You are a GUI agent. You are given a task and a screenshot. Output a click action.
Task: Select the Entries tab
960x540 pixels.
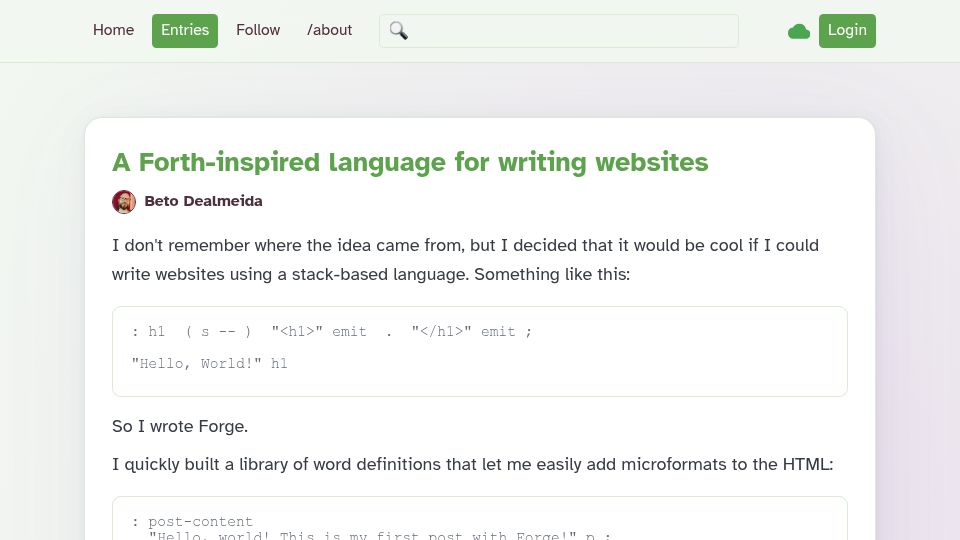tap(185, 31)
